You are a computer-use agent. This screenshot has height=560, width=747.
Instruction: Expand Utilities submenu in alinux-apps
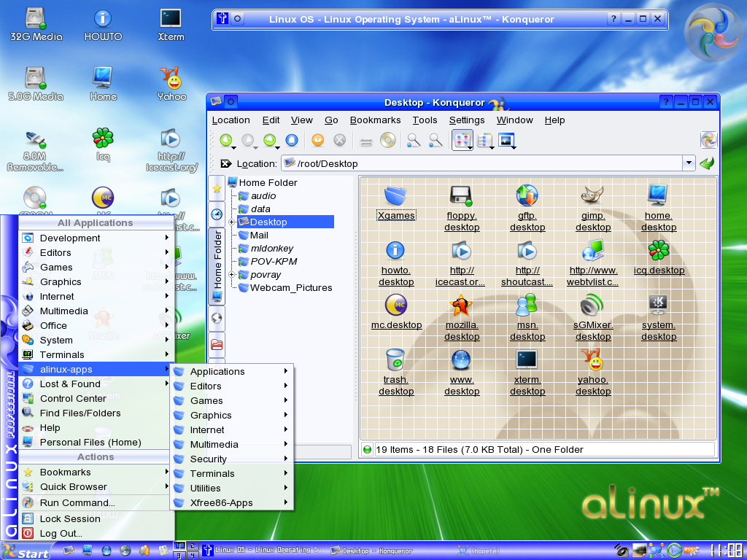pyautogui.click(x=232, y=488)
